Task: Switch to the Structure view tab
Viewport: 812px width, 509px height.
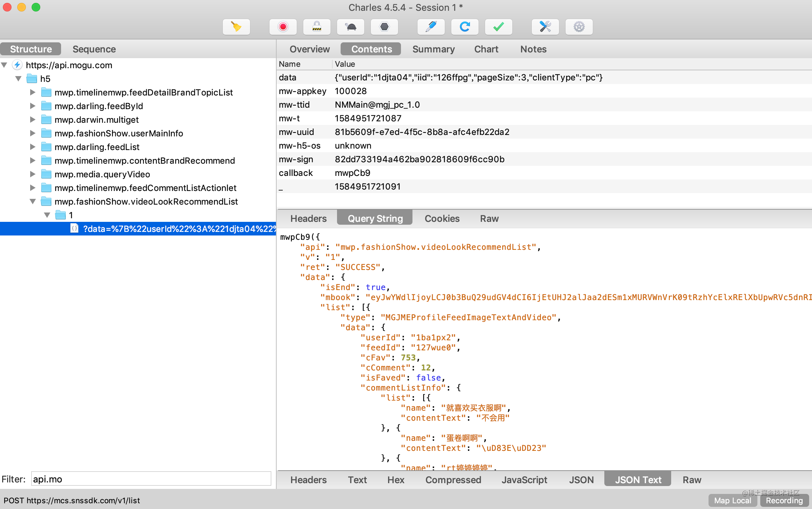Action: 31,49
